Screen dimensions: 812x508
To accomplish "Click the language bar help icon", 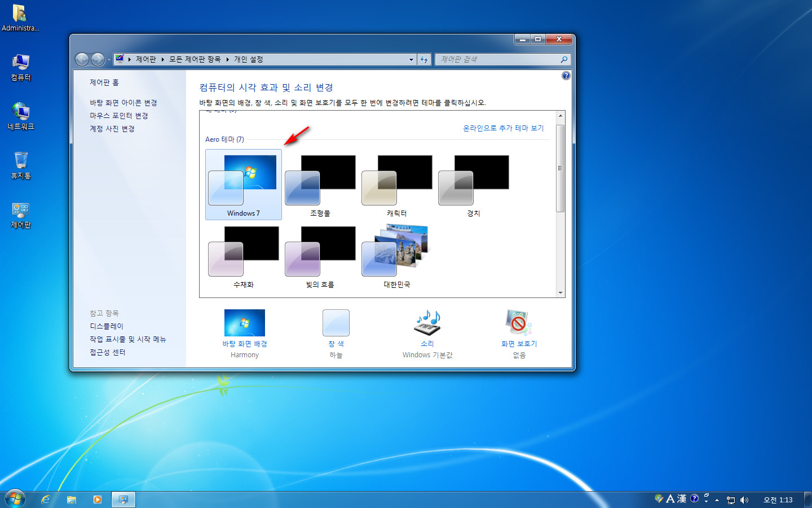I will tap(694, 498).
